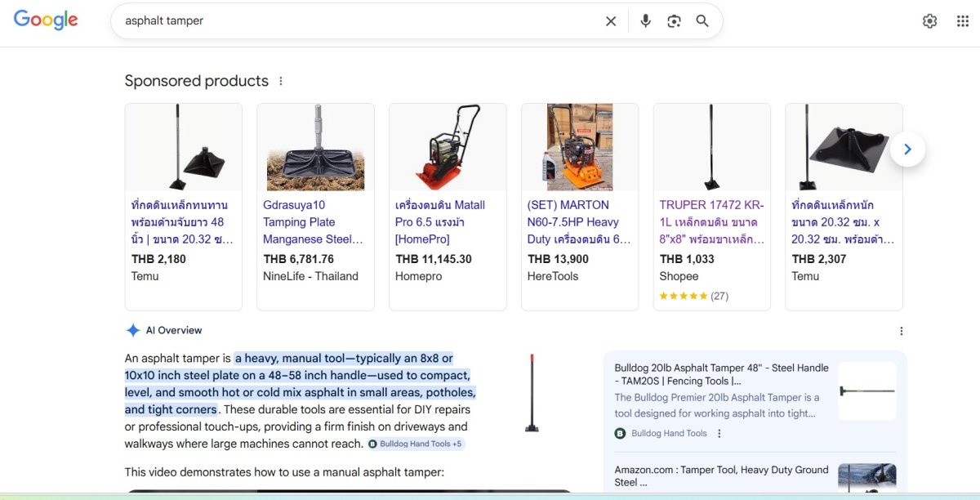Click the tamper image in AI Overview

532,393
